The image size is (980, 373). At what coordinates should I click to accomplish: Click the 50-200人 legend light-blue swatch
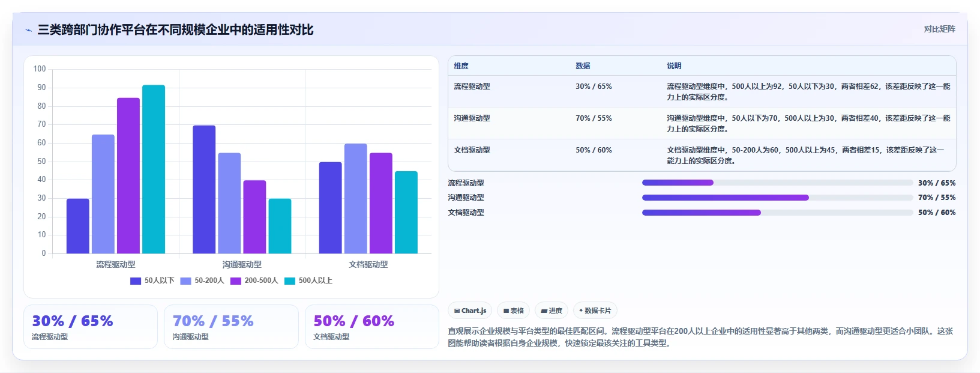(185, 281)
